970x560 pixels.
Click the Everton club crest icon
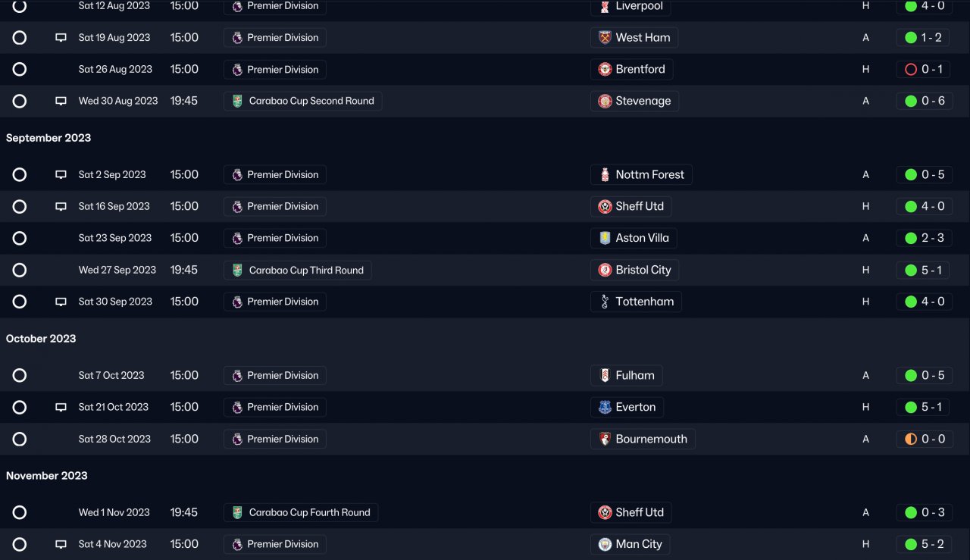coord(605,408)
